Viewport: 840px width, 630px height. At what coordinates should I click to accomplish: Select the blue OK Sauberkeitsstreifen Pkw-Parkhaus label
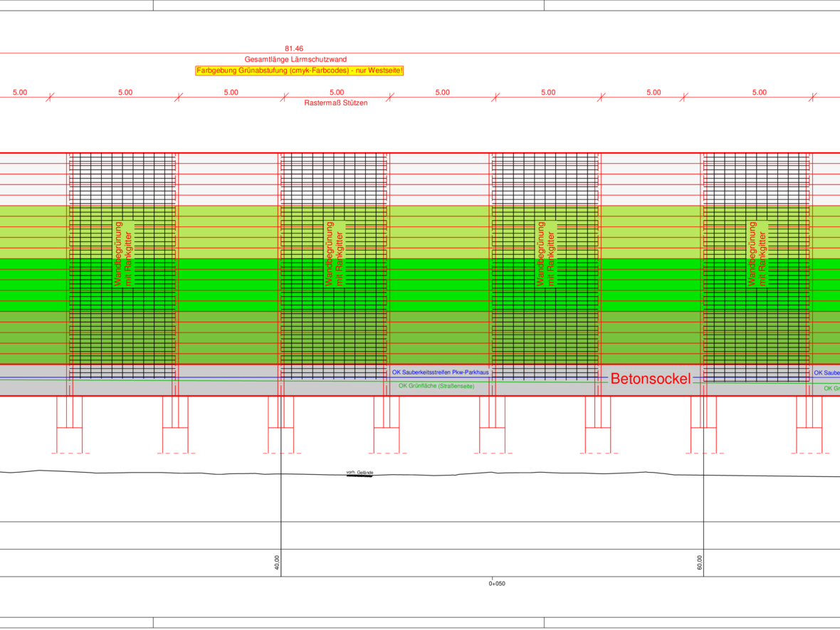pos(439,372)
